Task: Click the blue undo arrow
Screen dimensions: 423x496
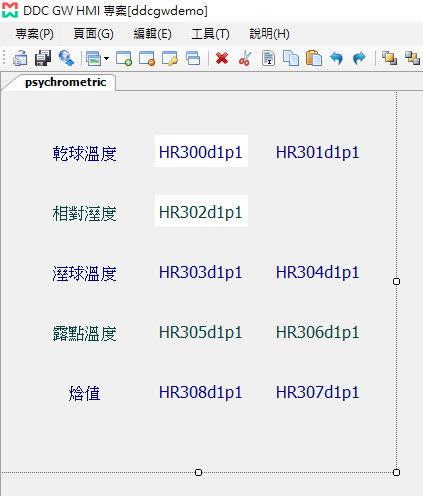Action: click(336, 58)
